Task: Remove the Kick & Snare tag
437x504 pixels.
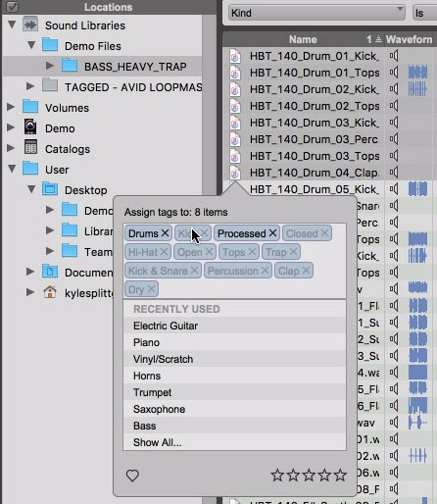Action: pyautogui.click(x=195, y=271)
